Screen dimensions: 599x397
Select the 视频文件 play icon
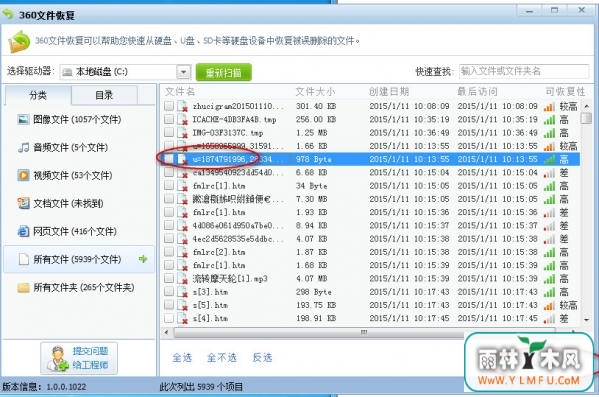pos(23,175)
